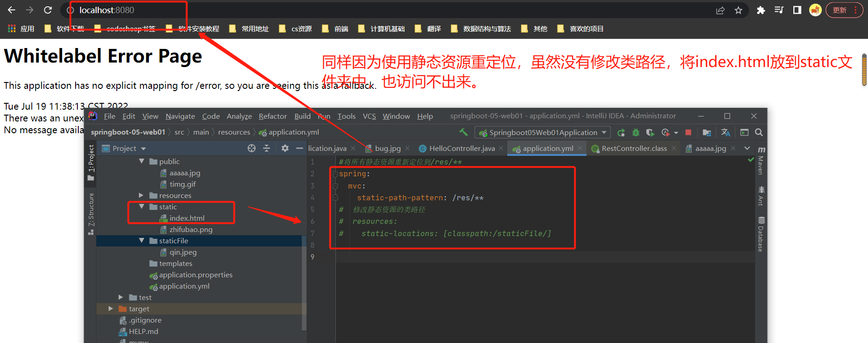Open the Analyze menu
Viewport: 868px width, 343px height.
(239, 116)
